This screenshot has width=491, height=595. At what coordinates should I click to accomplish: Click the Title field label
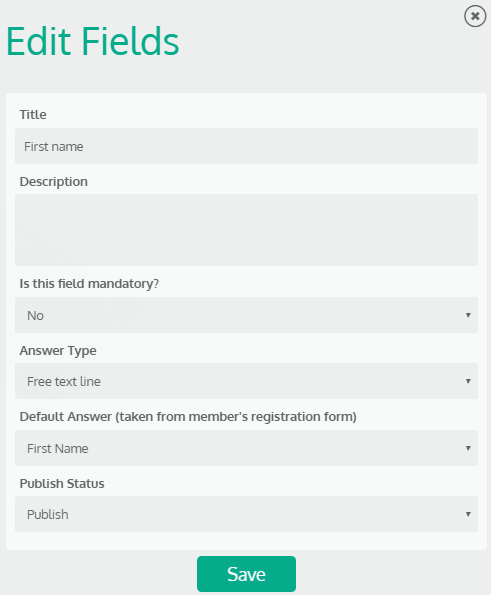click(x=33, y=115)
